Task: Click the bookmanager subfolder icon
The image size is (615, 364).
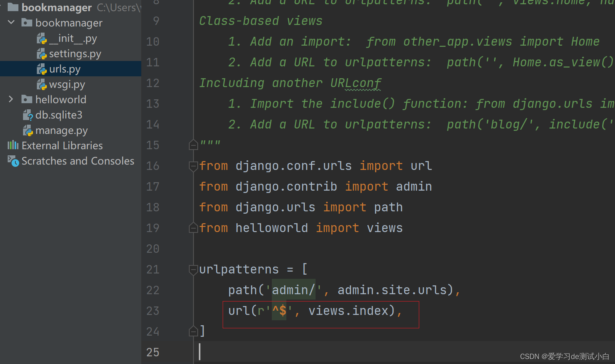Action: coord(26,23)
